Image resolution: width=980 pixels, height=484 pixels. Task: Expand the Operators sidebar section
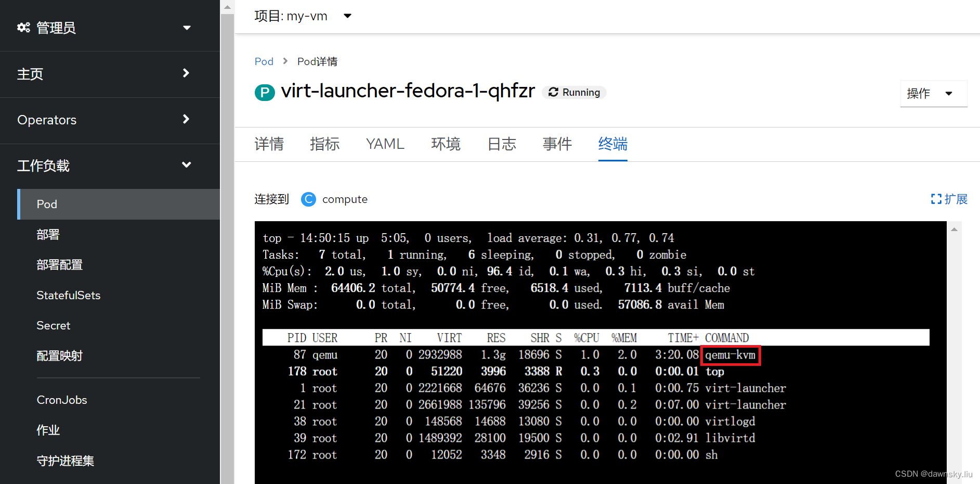186,119
